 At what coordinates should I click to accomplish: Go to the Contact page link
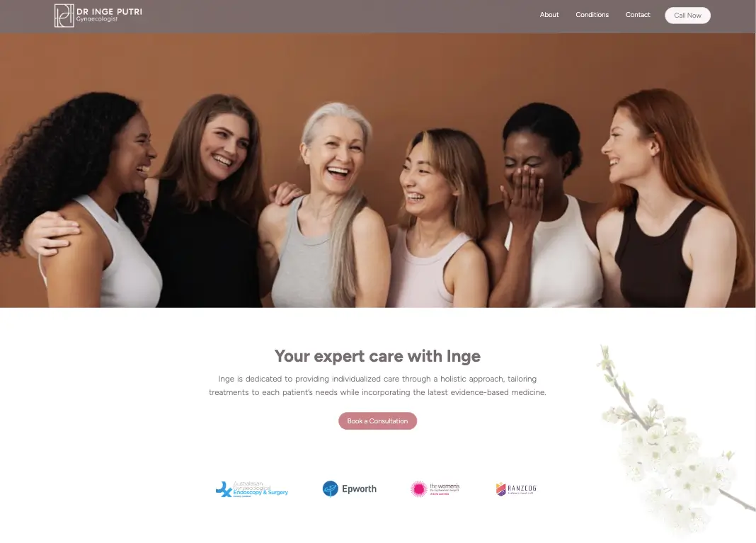pyautogui.click(x=638, y=15)
